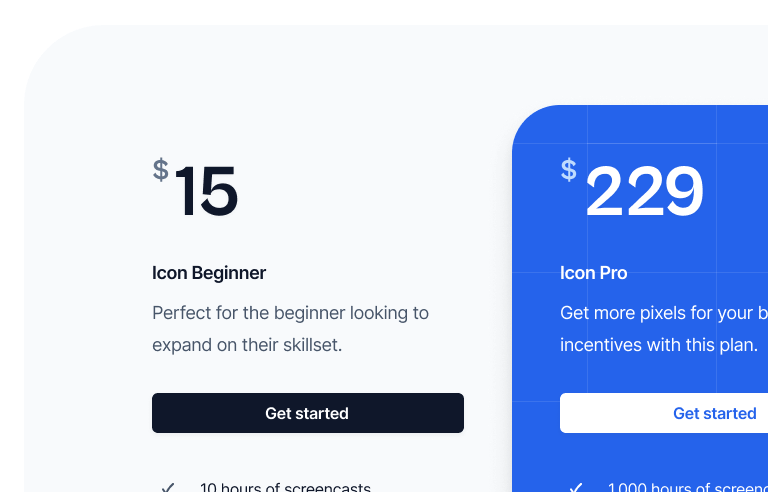Viewport: 768px width, 492px height.
Task: Click the Icon Beginner plan title
Action: coord(209,273)
